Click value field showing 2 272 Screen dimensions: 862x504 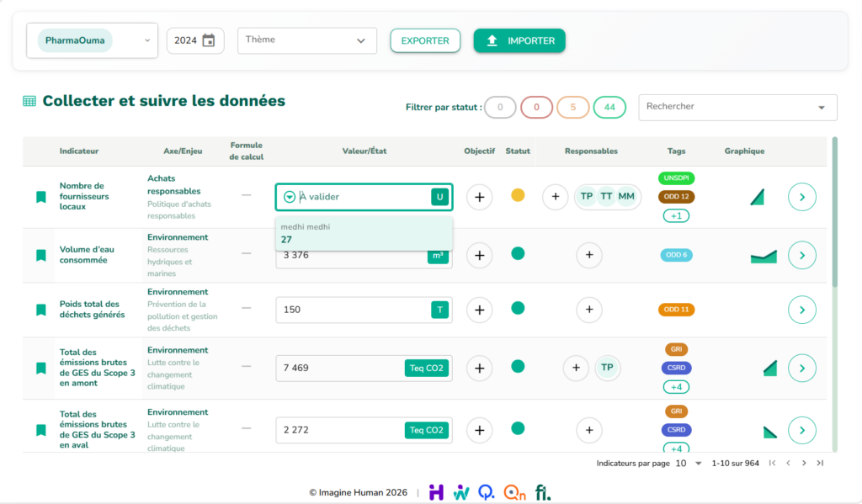pyautogui.click(x=364, y=430)
